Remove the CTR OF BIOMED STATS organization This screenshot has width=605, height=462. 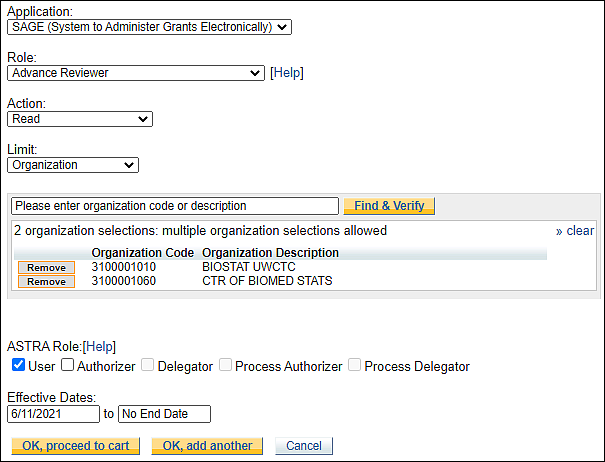click(x=46, y=281)
